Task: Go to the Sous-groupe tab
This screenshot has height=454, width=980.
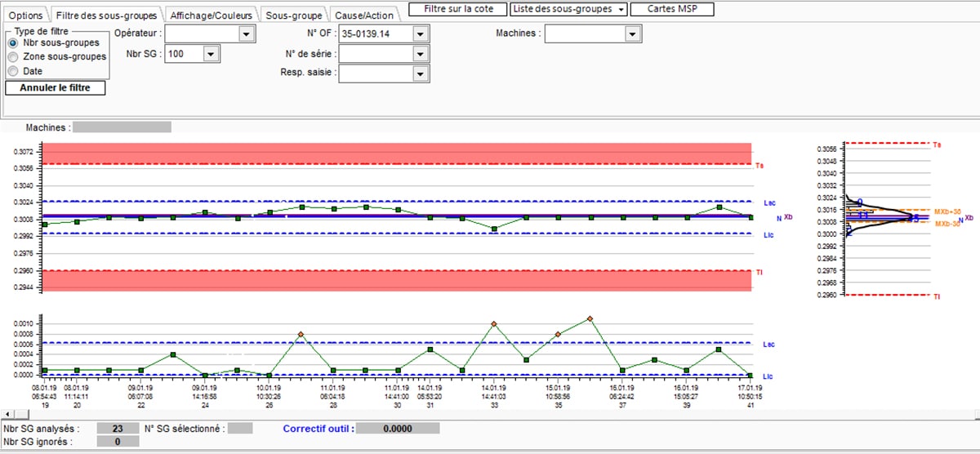Action: click(x=294, y=15)
